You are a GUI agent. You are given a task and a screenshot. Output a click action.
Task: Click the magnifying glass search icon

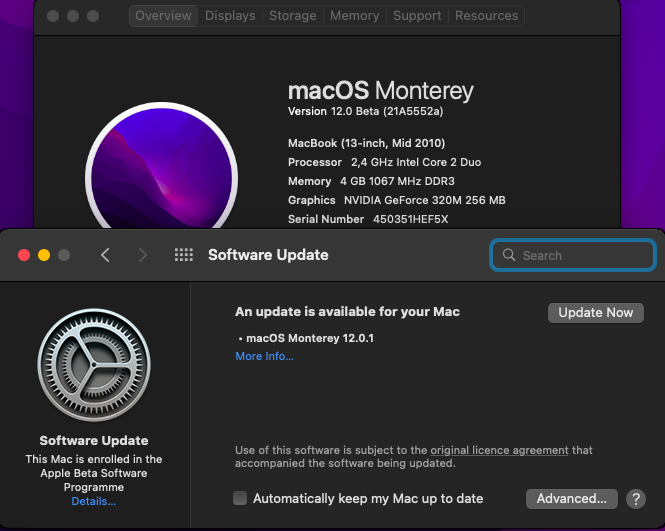tap(509, 255)
